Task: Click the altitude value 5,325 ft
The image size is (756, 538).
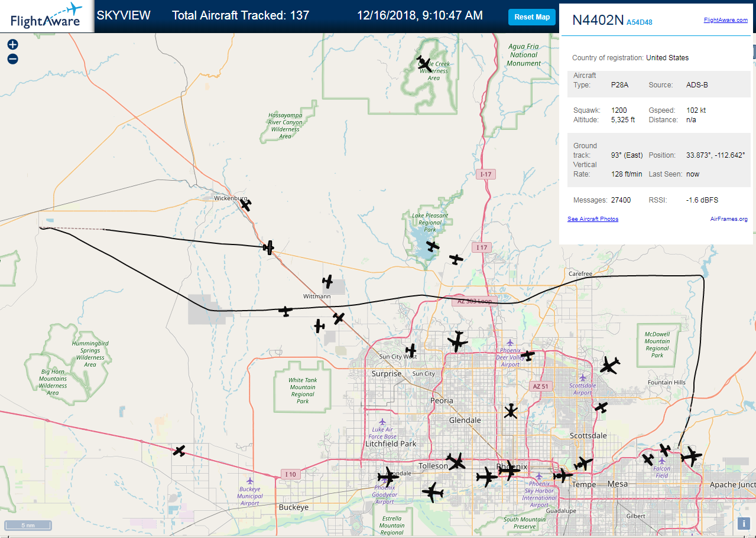Action: pyautogui.click(x=623, y=120)
